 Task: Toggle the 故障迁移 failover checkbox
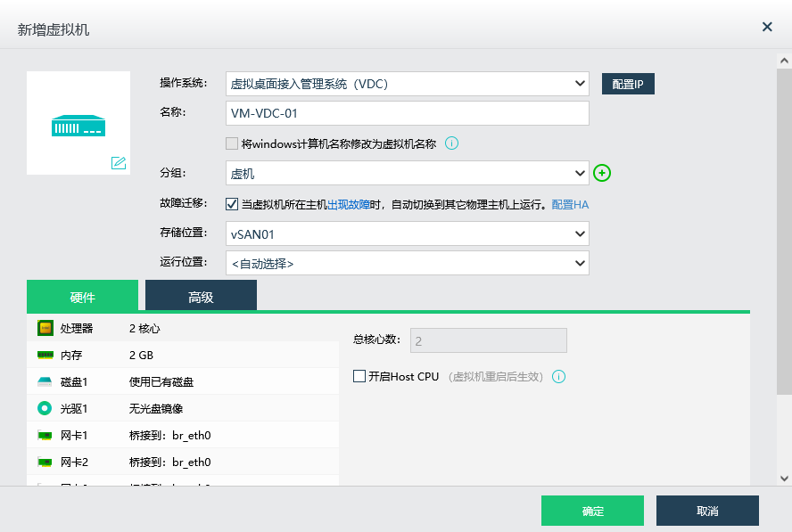pos(233,204)
